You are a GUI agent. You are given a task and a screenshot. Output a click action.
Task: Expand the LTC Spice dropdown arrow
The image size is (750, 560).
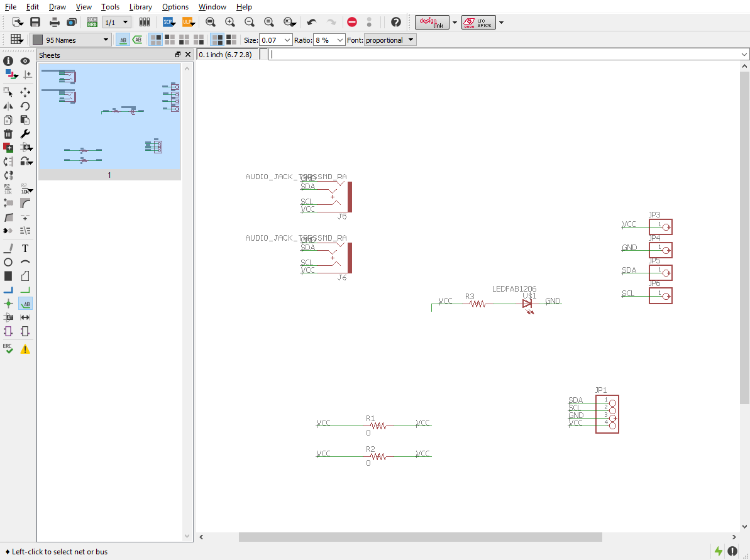click(501, 23)
